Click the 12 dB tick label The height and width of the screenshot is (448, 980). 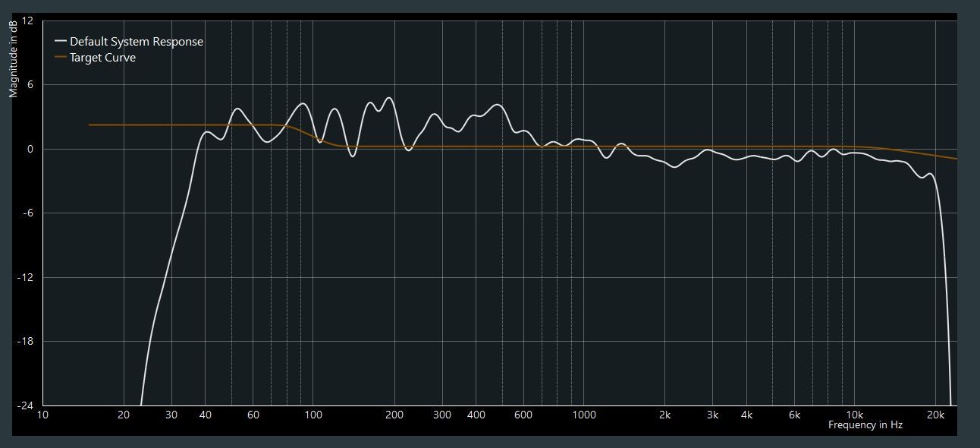27,21
